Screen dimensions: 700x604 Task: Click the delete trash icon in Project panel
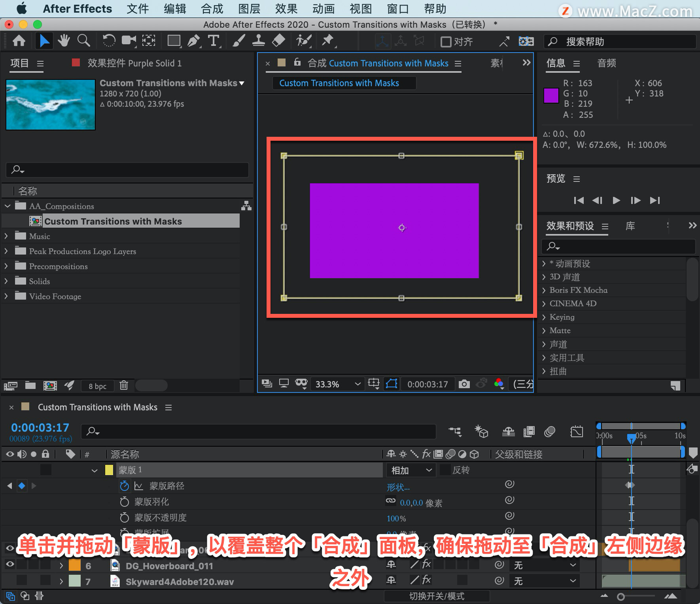click(124, 385)
